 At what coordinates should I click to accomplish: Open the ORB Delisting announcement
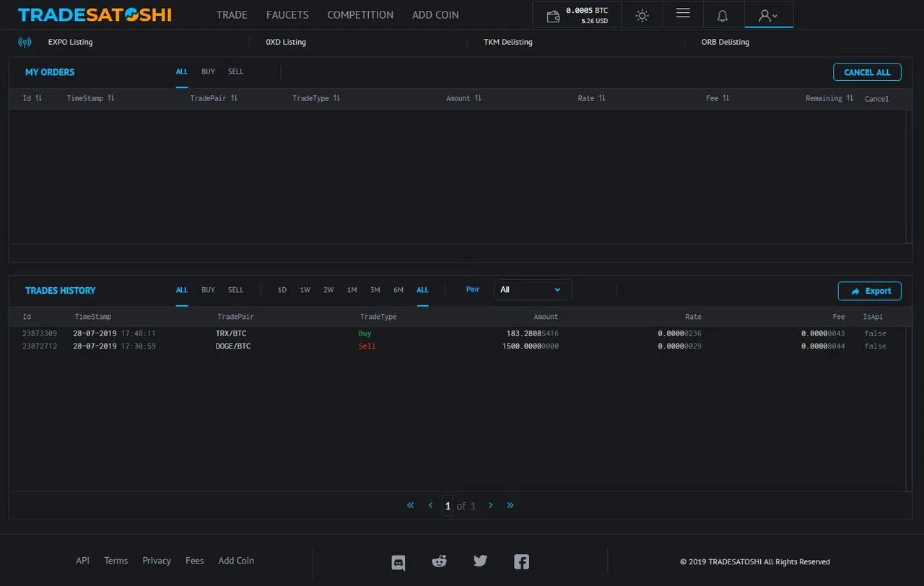pyautogui.click(x=725, y=42)
